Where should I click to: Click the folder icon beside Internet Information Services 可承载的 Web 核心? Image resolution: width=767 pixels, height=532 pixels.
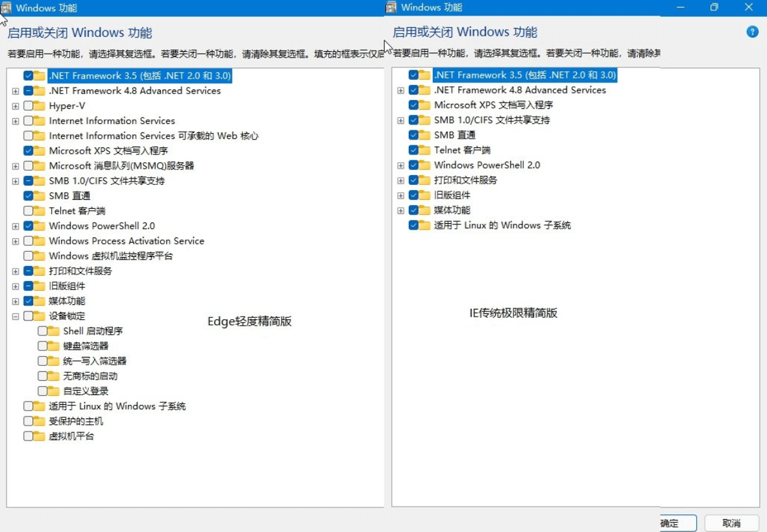click(40, 136)
